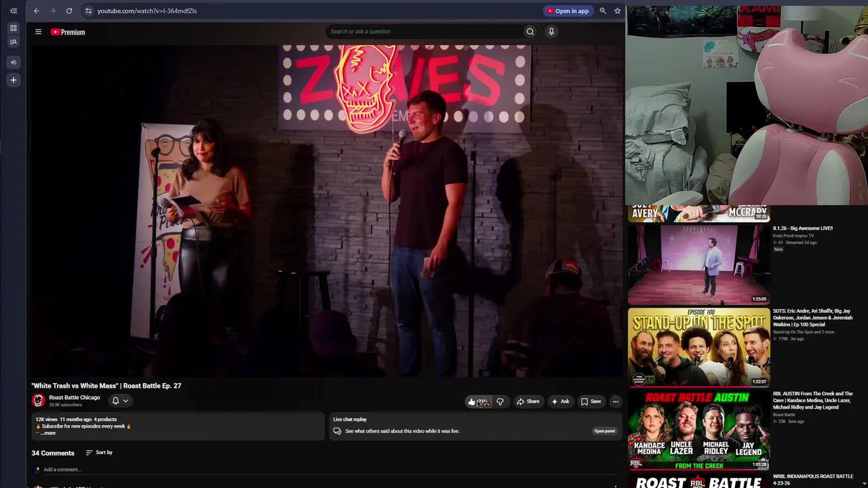Open 'RBL AUSTIN From The Creek' video title
This screenshot has width=868, height=488.
(x=813, y=400)
